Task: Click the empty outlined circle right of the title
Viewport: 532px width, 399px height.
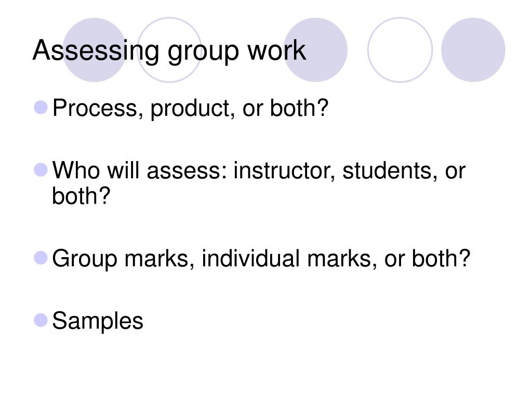Action: click(x=400, y=50)
